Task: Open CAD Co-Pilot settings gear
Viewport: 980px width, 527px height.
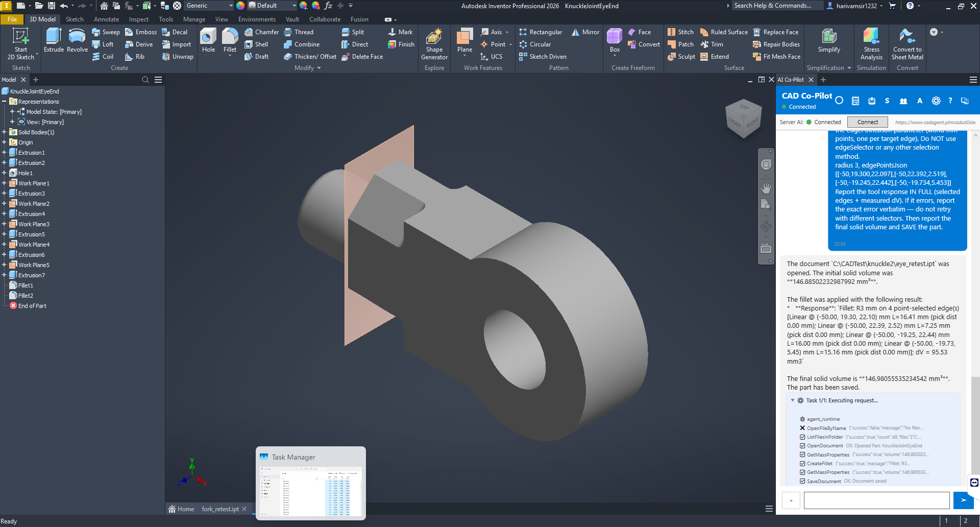Action: click(936, 101)
